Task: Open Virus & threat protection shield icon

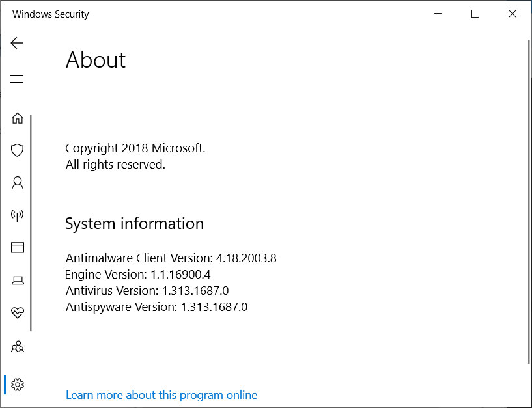Action: [x=18, y=150]
